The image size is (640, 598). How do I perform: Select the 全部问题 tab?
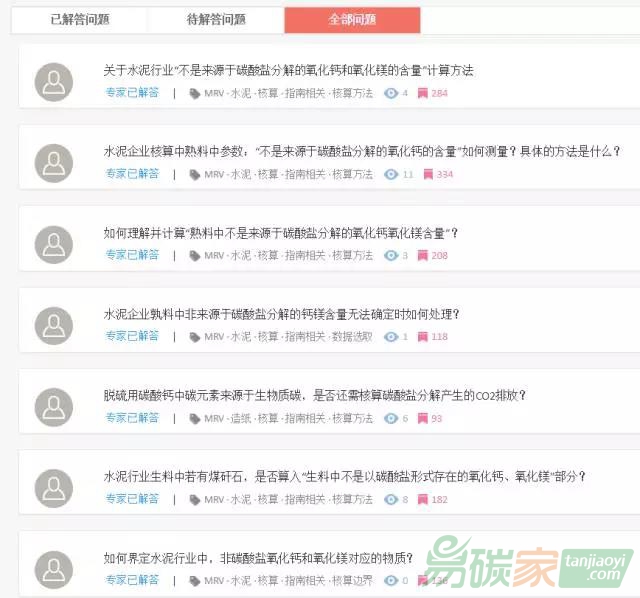(x=352, y=20)
